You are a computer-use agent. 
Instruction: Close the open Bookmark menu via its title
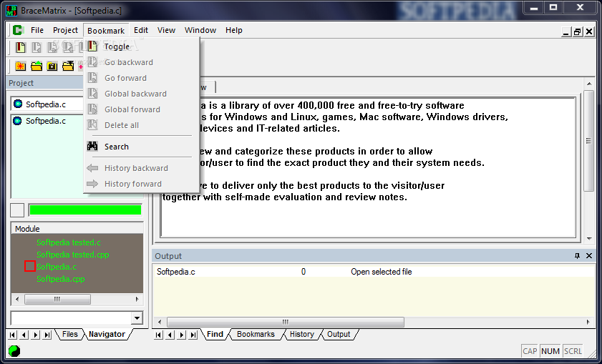pos(106,30)
